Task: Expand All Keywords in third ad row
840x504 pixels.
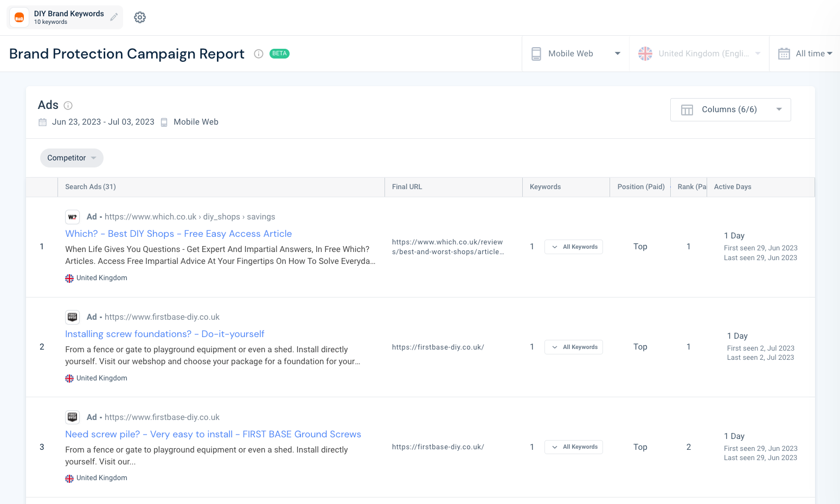Action: tap(574, 447)
